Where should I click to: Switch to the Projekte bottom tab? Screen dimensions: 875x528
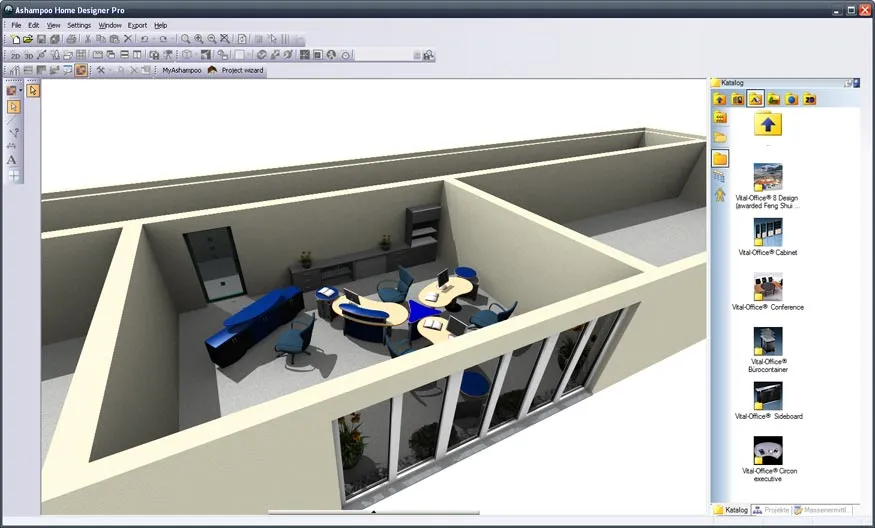coord(771,510)
